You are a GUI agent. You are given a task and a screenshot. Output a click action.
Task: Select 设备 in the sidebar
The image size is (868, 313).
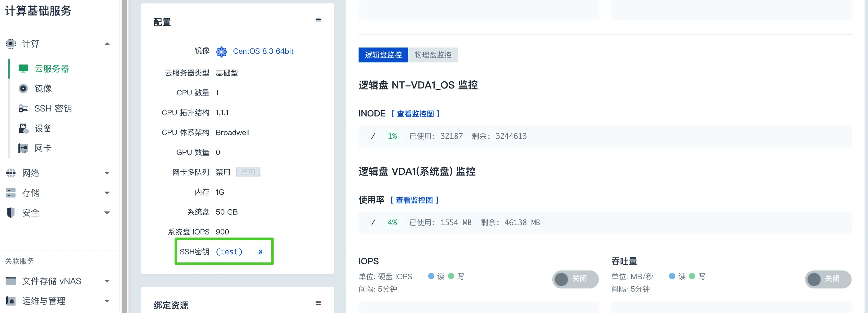[43, 128]
